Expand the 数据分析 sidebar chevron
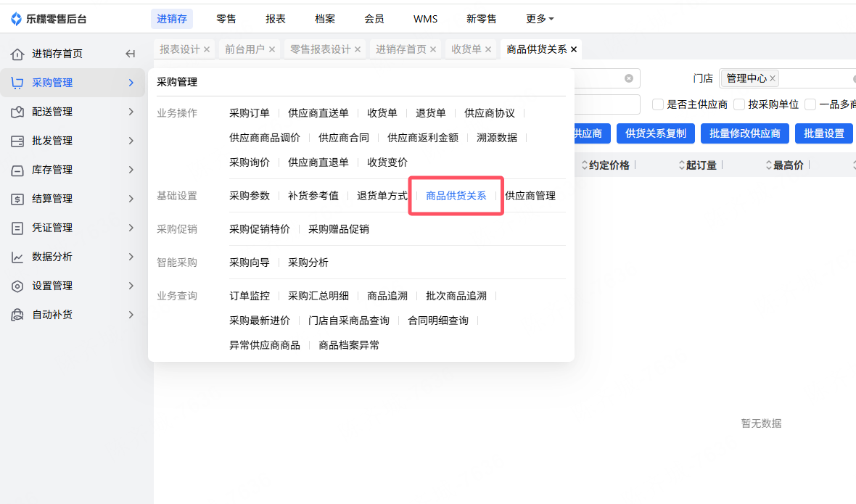This screenshot has width=856, height=504. 131,257
